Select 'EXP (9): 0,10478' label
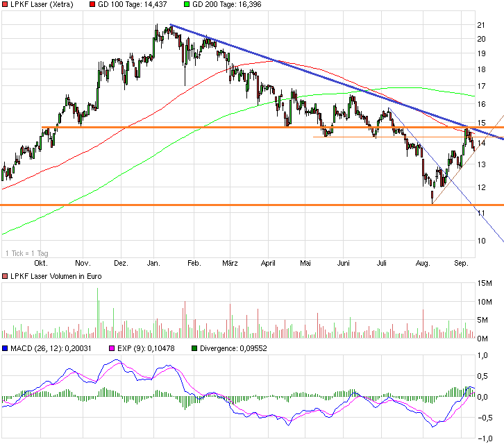This screenshot has width=504, height=444. (146, 348)
